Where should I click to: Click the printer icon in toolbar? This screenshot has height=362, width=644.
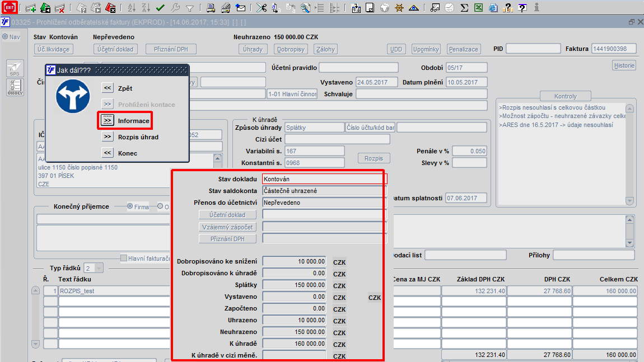click(x=211, y=8)
